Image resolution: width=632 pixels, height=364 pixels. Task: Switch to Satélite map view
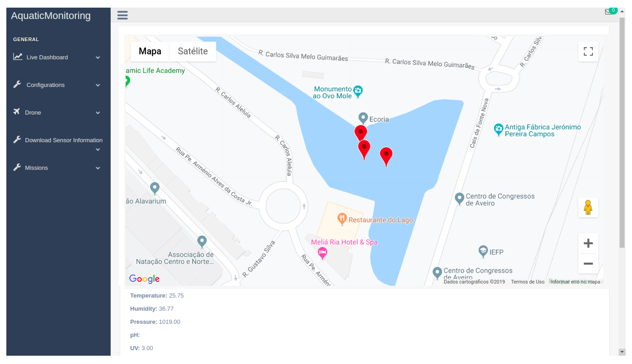tap(193, 51)
